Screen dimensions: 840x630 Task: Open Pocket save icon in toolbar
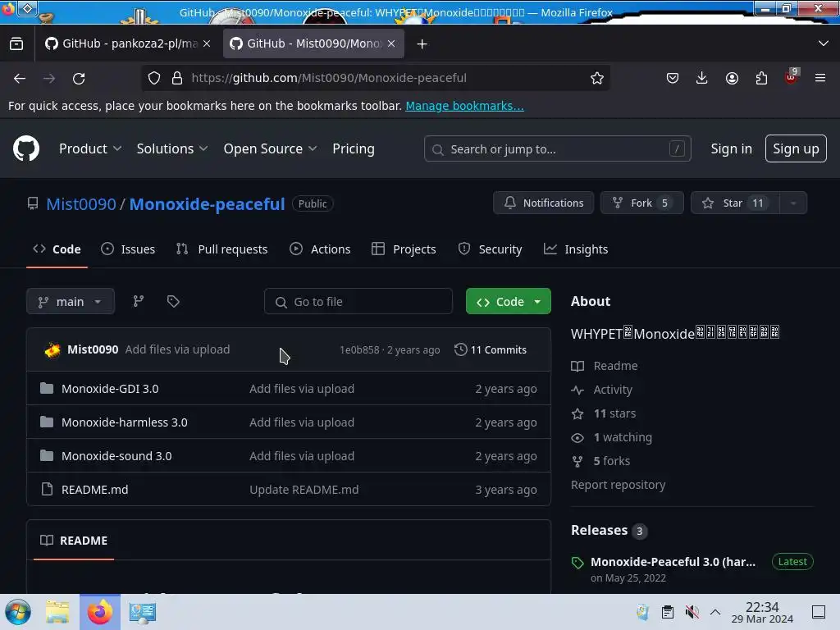pyautogui.click(x=673, y=78)
